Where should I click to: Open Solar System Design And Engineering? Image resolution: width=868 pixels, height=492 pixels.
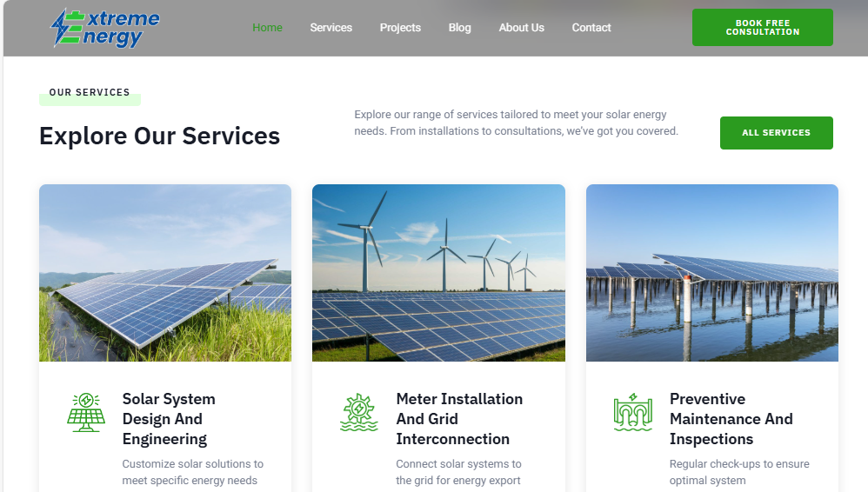pyautogui.click(x=169, y=419)
